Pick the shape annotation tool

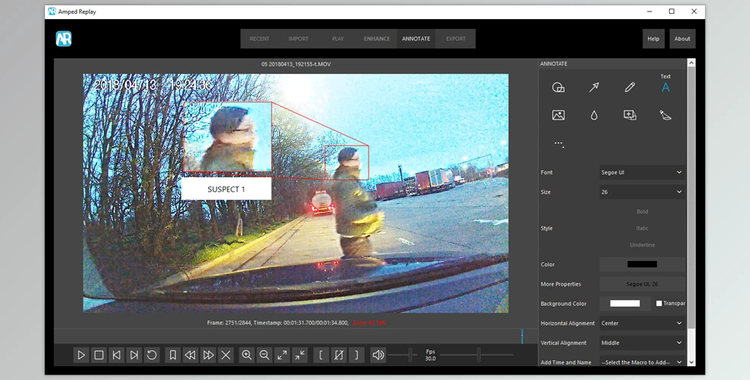point(558,87)
